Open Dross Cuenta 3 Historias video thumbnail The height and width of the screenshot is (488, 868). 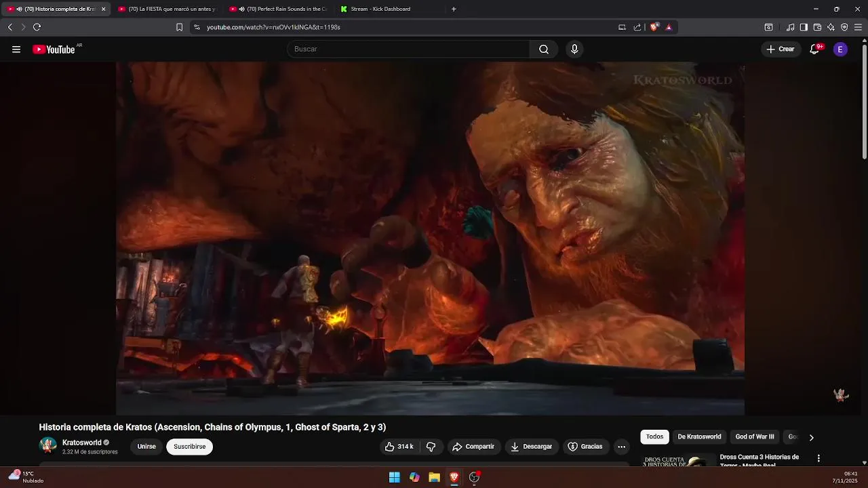[679, 460]
